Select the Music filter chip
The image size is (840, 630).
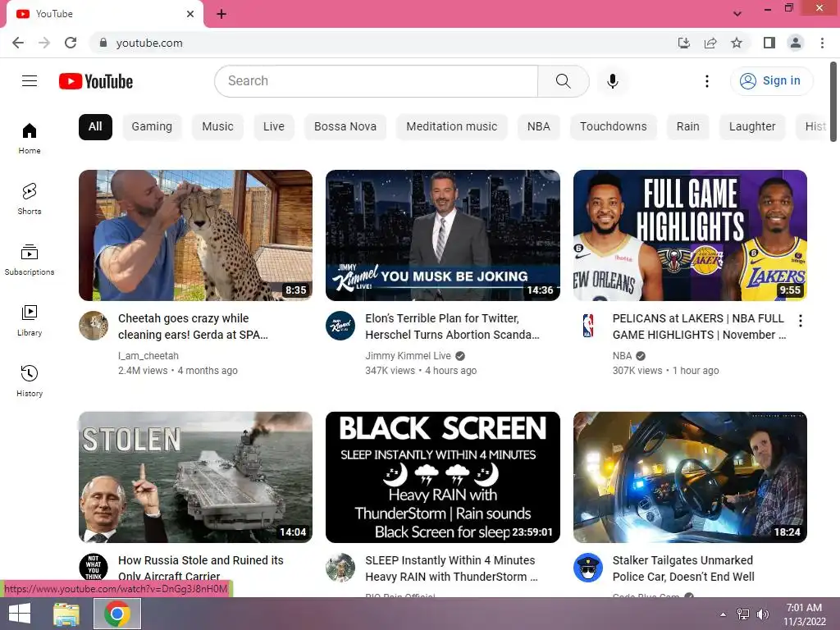coord(217,127)
